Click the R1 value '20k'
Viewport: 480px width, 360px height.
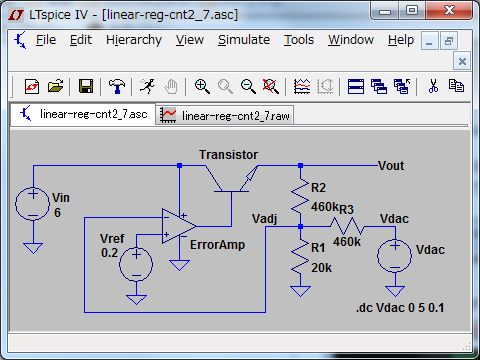pos(321,268)
